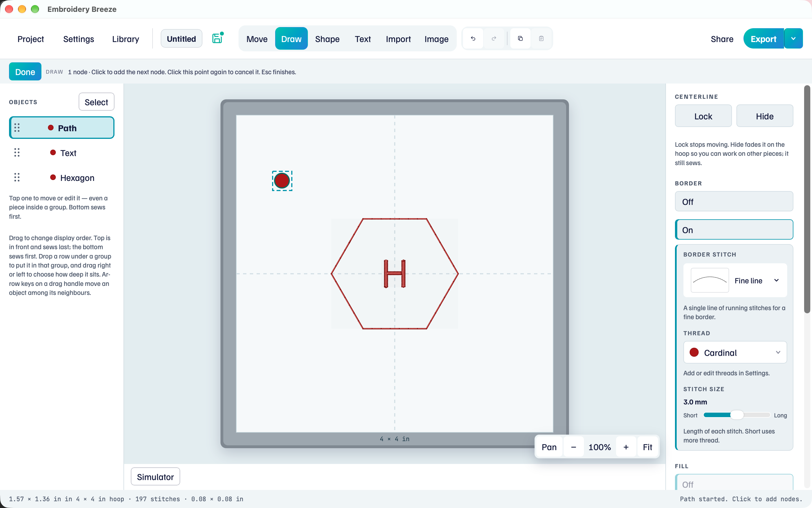The image size is (812, 508).
Task: Grab the drag handle for Text row
Action: point(17,152)
